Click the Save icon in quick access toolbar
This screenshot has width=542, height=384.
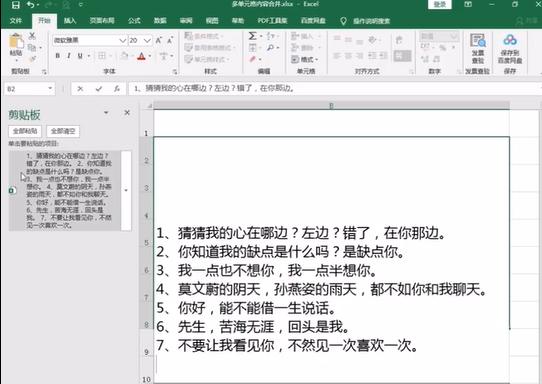coord(16,5)
